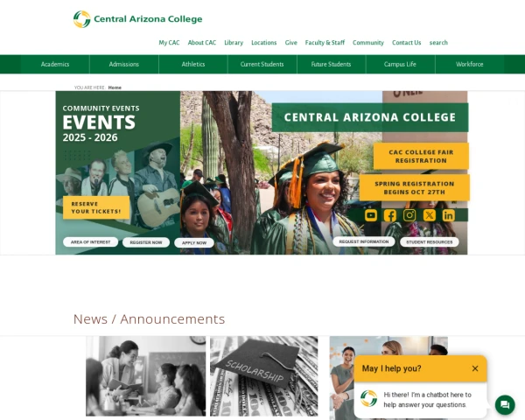The image size is (525, 420).
Task: Expand the Workforce menu
Action: click(x=469, y=64)
